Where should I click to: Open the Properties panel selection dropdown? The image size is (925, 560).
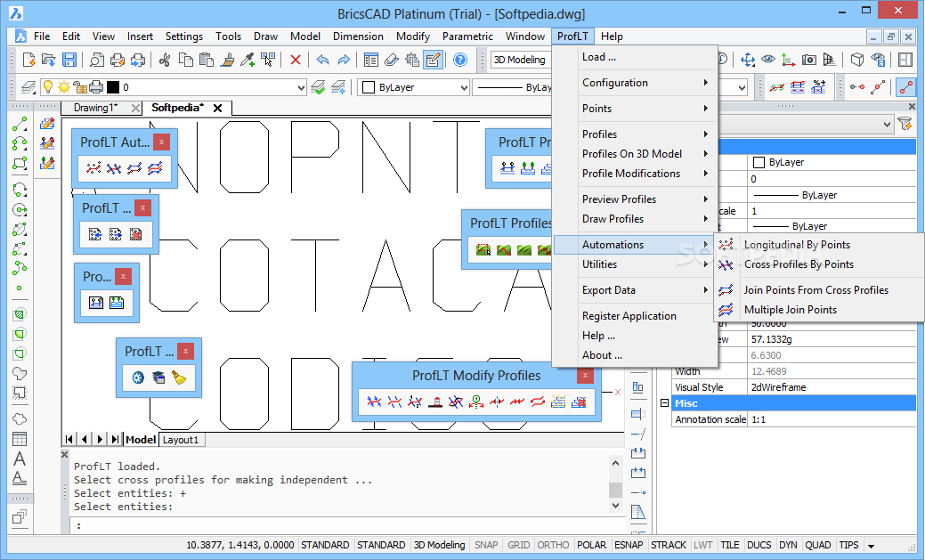tap(886, 125)
